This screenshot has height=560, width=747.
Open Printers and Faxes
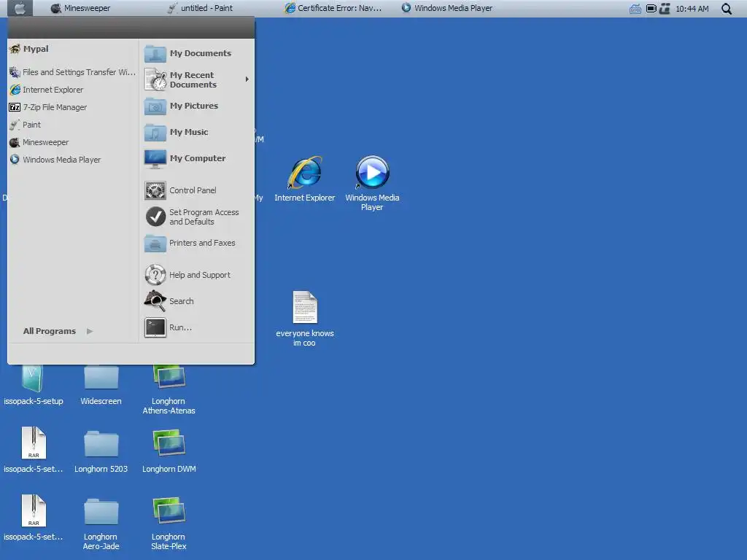(197, 244)
